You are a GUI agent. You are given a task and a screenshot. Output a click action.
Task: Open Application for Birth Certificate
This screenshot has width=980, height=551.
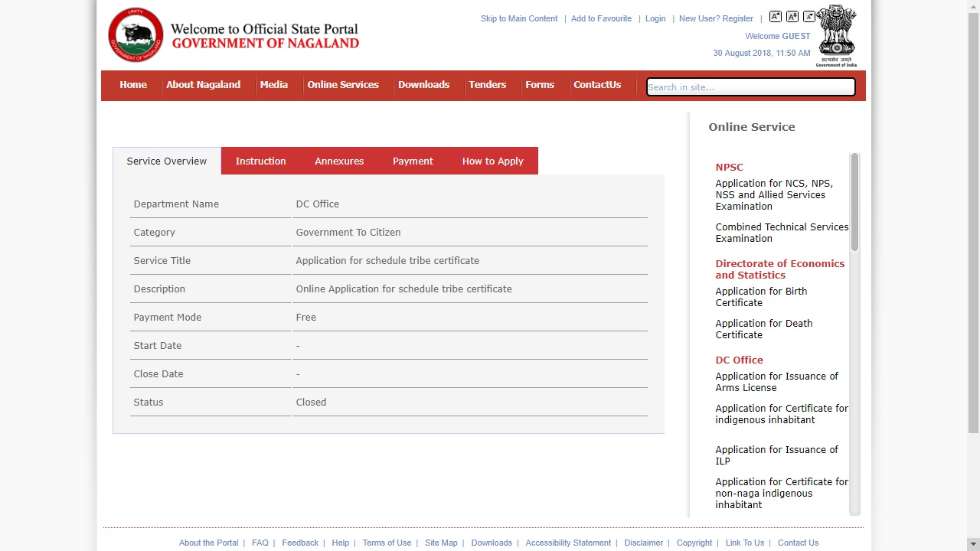click(x=761, y=297)
